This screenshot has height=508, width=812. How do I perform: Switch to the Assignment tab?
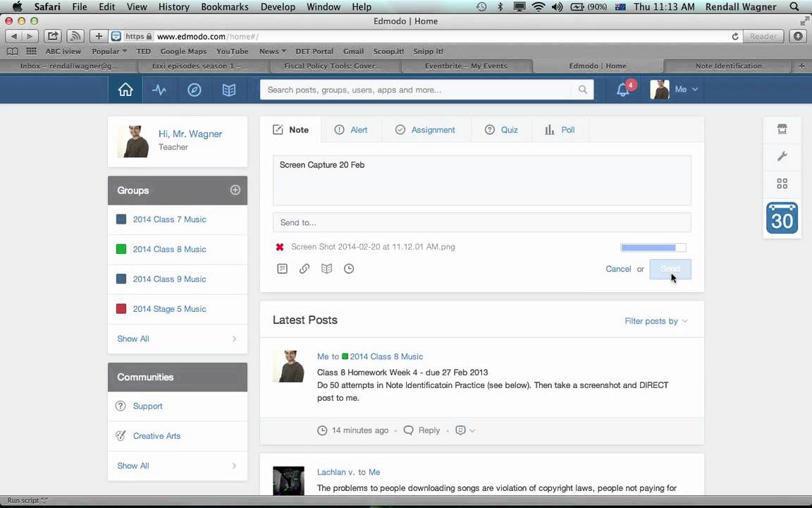[425, 130]
